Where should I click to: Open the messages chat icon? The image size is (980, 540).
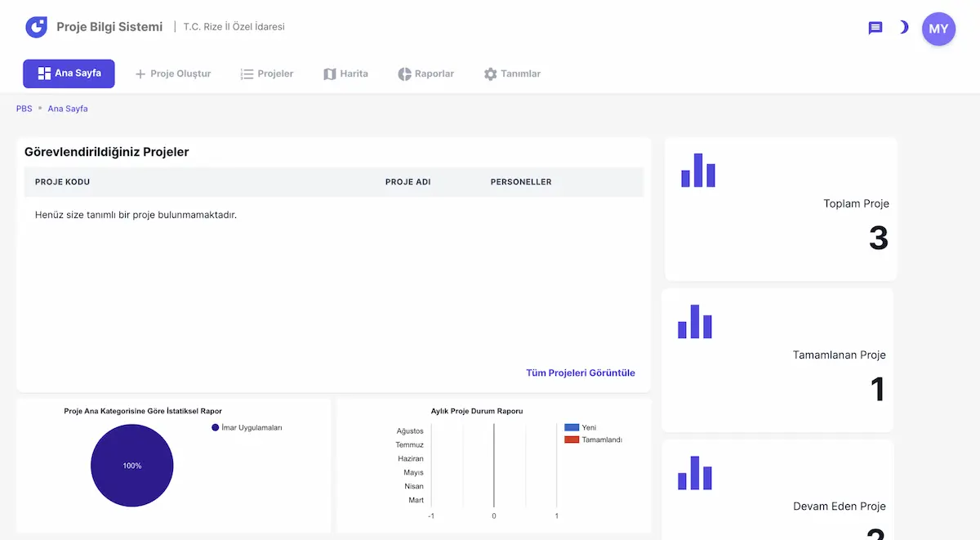click(875, 28)
